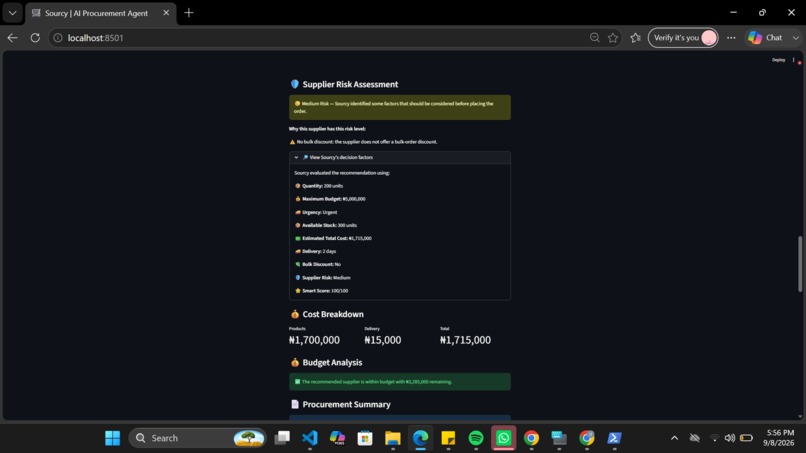This screenshot has height=453, width=806.
Task: Open File Explorer from taskbar
Action: tap(393, 438)
